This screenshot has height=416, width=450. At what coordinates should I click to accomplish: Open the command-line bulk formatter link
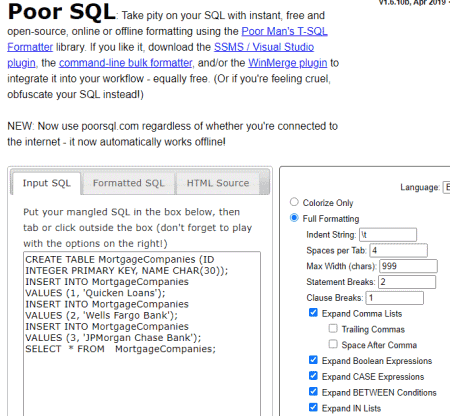tap(125, 63)
